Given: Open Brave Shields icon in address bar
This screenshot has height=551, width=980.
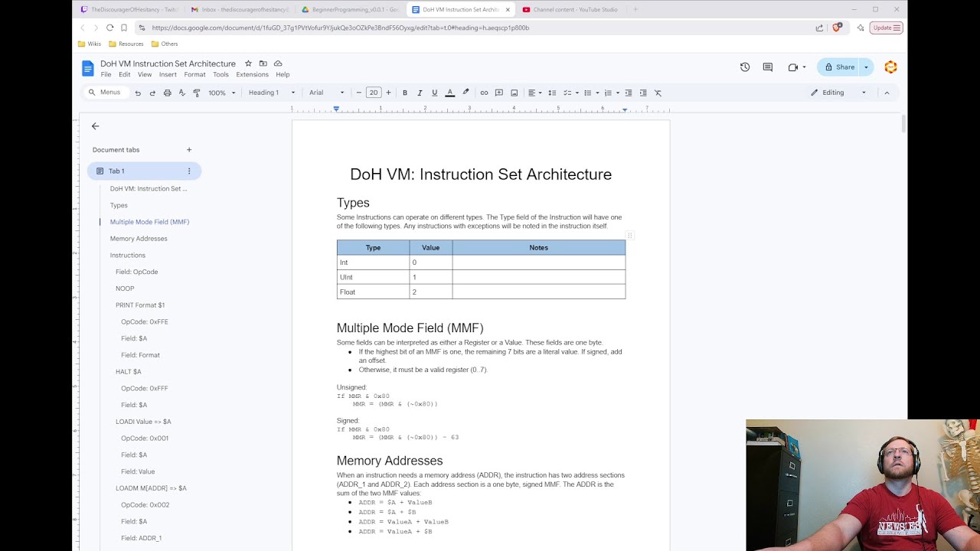Looking at the screenshot, I should point(837,28).
